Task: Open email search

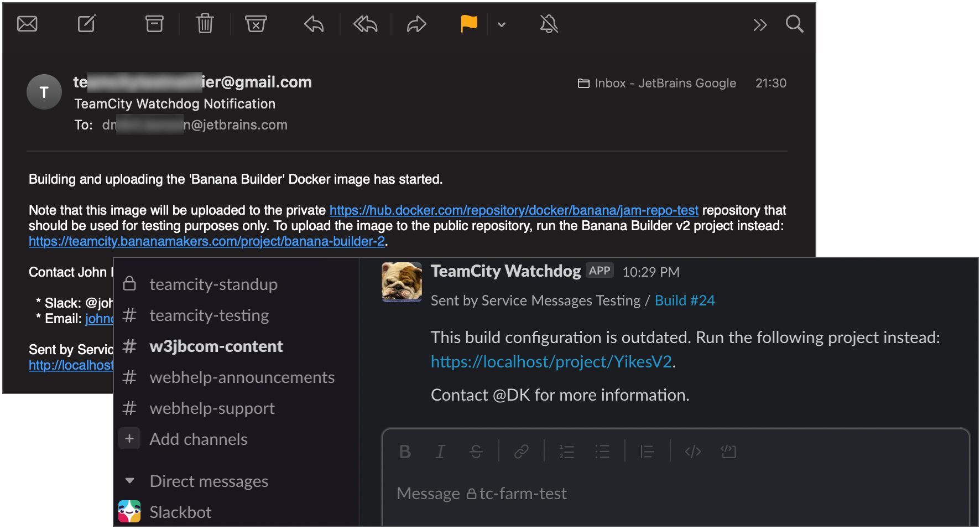Action: 795,24
